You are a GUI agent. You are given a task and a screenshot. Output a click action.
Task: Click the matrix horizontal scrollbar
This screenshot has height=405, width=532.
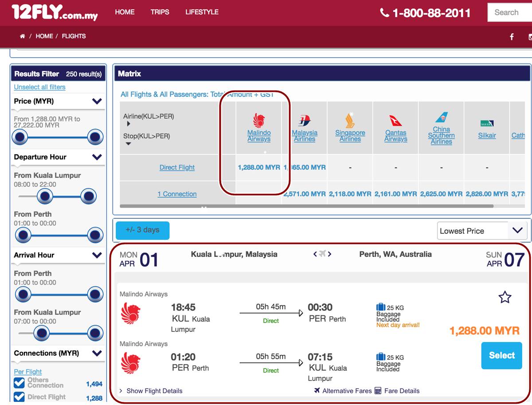pyautogui.click(x=306, y=206)
